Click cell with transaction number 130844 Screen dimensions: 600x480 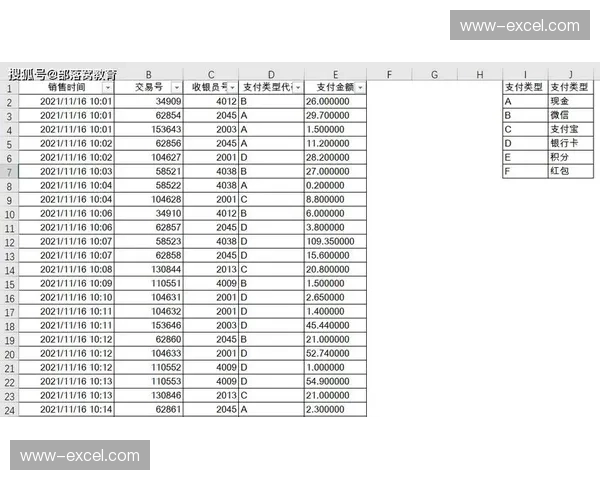point(148,269)
